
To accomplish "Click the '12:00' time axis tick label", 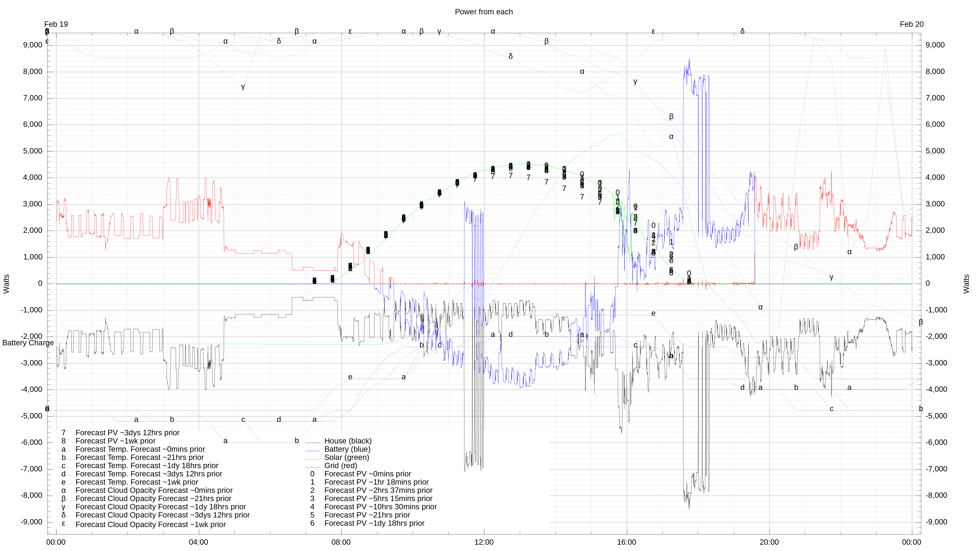I will (x=484, y=542).
